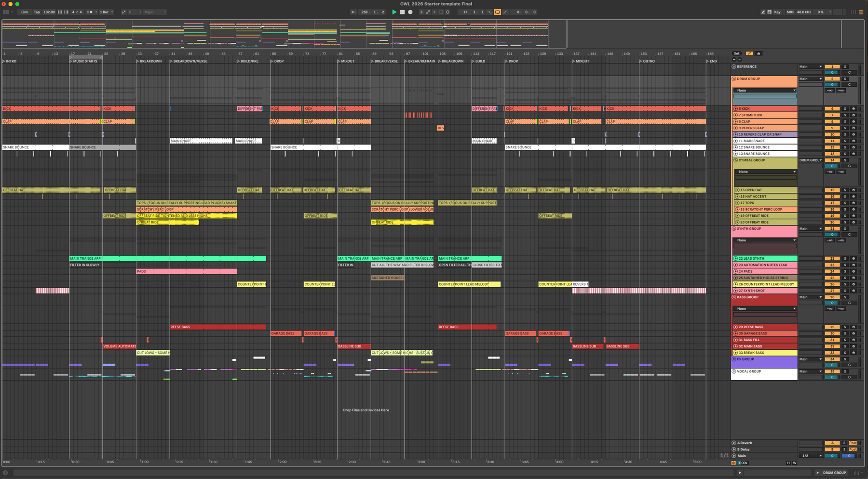
Task: Toggle the Loop switch
Action: 497,12
